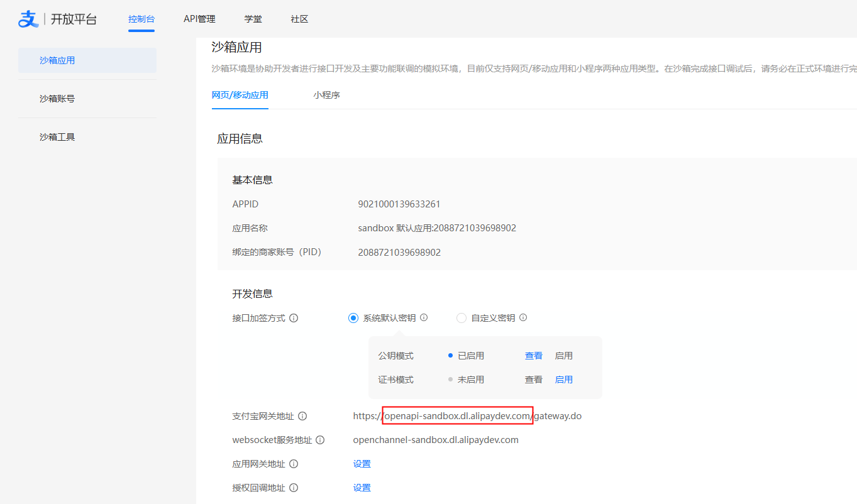The height and width of the screenshot is (504, 857).
Task: Click the 应用信息 heading
Action: click(x=240, y=139)
